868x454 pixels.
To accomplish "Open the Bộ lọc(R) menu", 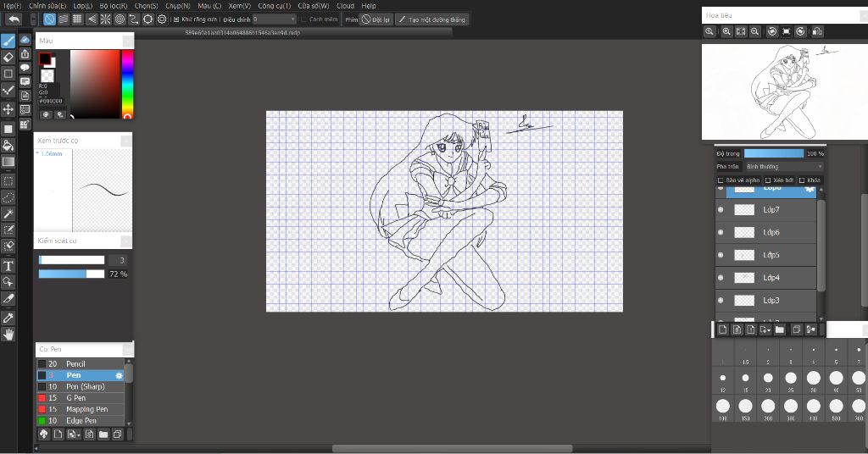I will point(114,6).
